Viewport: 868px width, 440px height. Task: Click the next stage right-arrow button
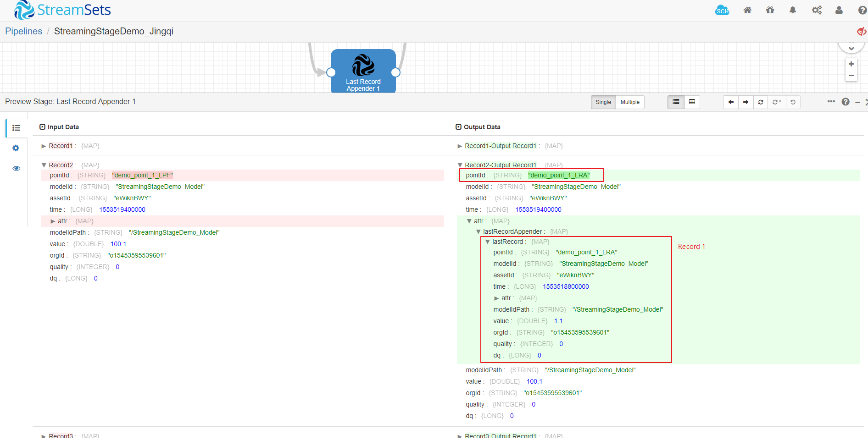pyautogui.click(x=746, y=102)
